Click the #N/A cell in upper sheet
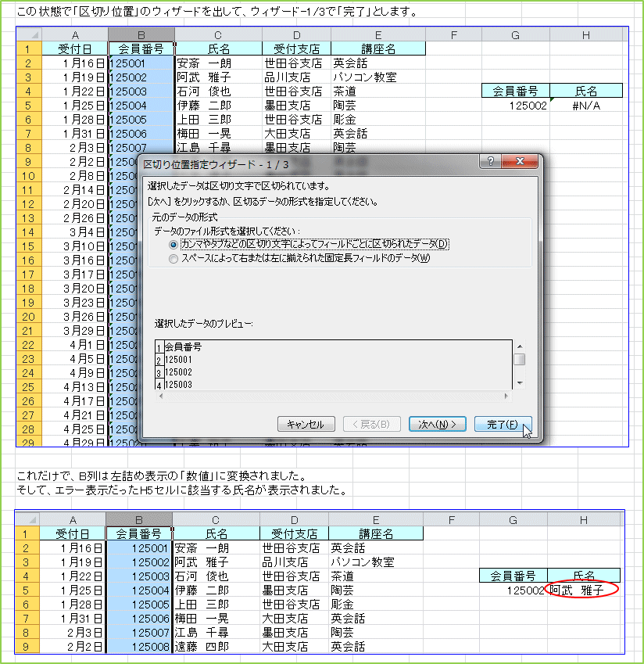 tap(586, 106)
